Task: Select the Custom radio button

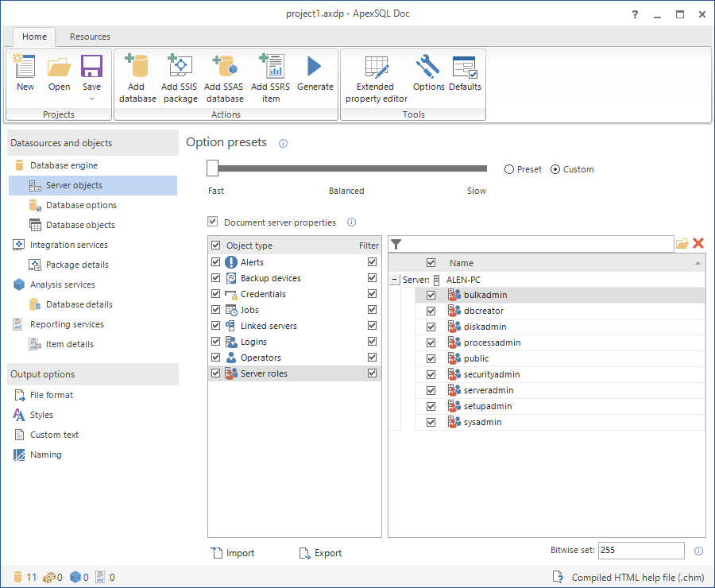Action: pyautogui.click(x=555, y=169)
